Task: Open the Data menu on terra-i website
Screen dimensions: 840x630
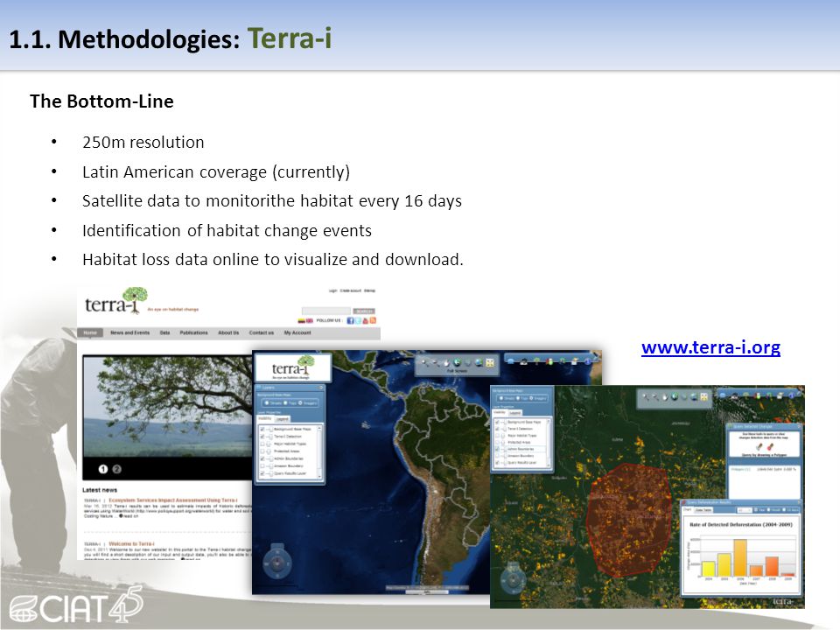Action: tap(164, 332)
